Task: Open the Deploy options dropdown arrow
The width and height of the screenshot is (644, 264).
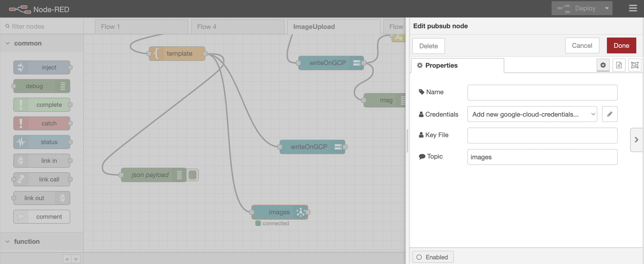Action: [x=607, y=8]
